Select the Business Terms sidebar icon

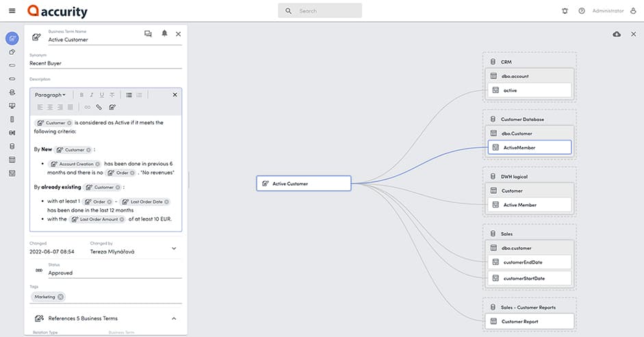click(x=12, y=38)
